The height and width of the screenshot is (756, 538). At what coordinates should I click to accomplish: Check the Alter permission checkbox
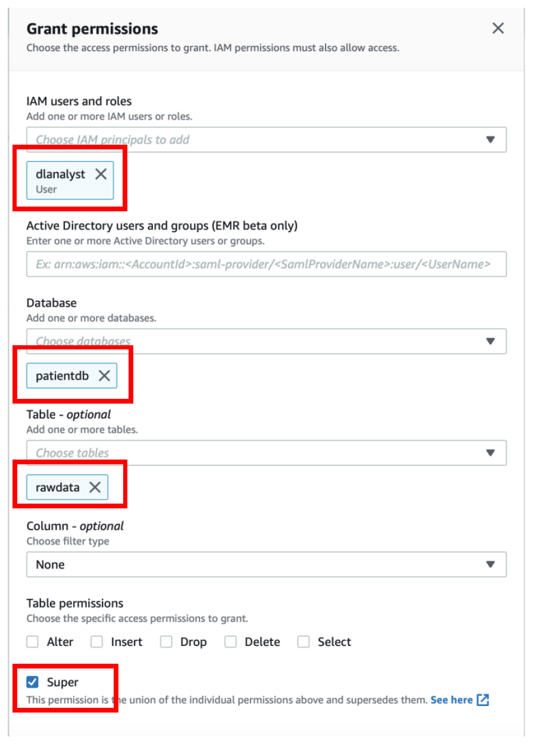32,642
